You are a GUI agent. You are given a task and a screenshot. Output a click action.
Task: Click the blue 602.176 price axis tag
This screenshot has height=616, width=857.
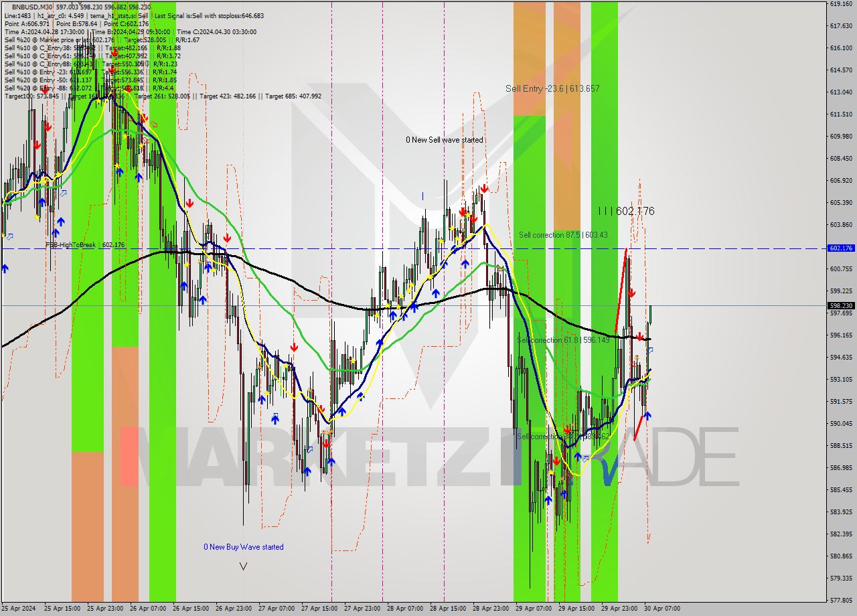(x=841, y=248)
